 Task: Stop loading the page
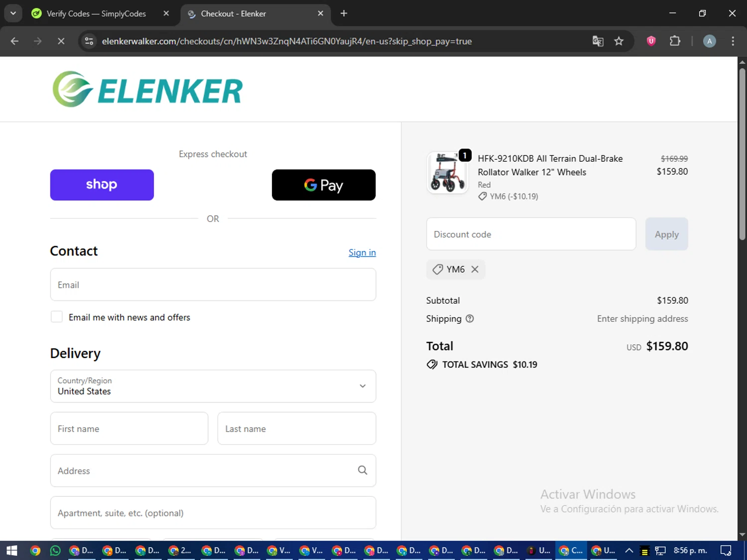[61, 41]
